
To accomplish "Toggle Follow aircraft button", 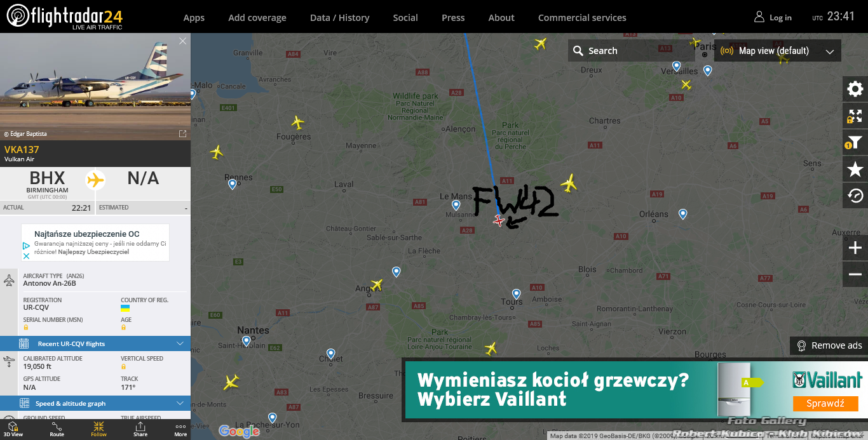I will click(98, 429).
